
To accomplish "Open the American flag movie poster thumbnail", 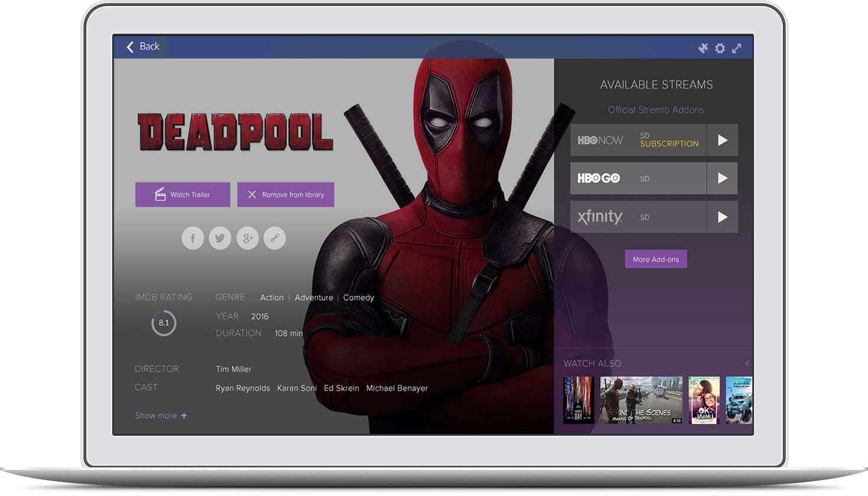I will tap(579, 400).
